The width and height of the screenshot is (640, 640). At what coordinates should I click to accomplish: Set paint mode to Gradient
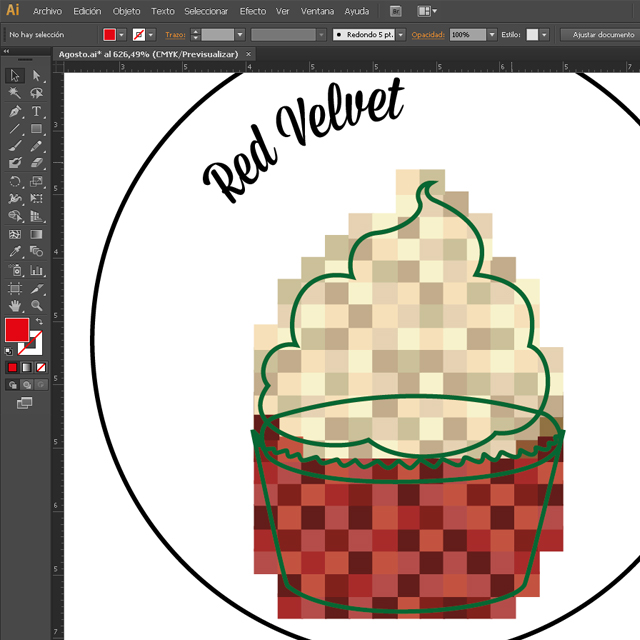click(x=27, y=367)
